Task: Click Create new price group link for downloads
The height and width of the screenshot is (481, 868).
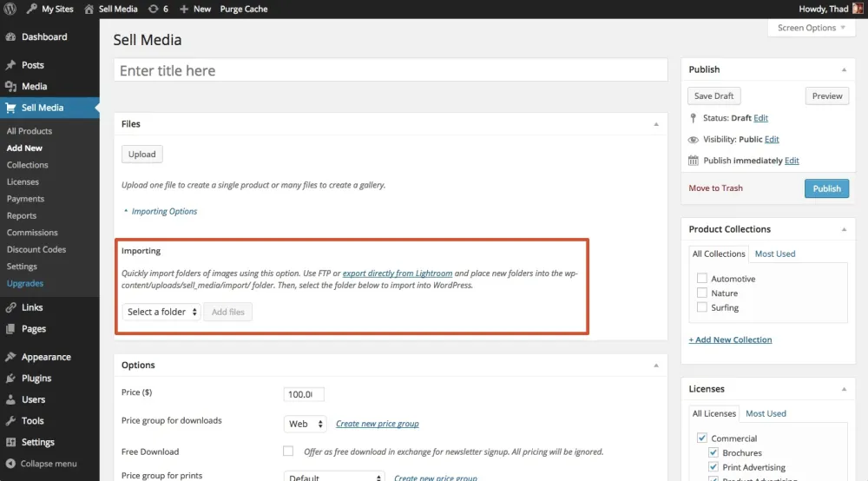Action: [x=378, y=424]
